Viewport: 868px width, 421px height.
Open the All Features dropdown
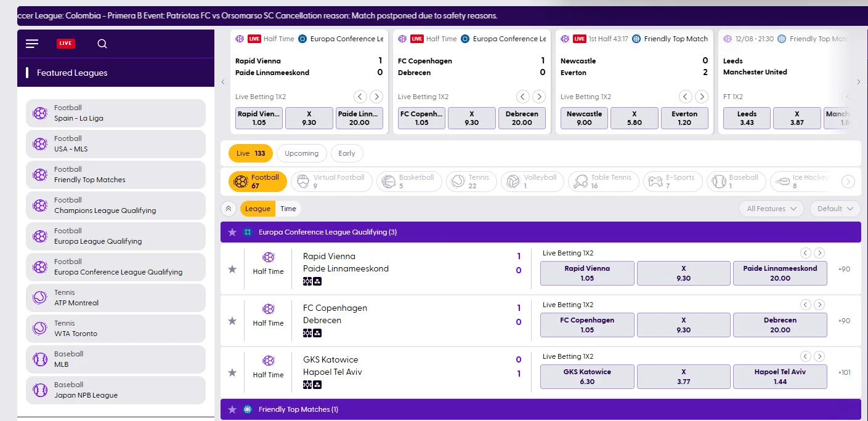click(771, 209)
